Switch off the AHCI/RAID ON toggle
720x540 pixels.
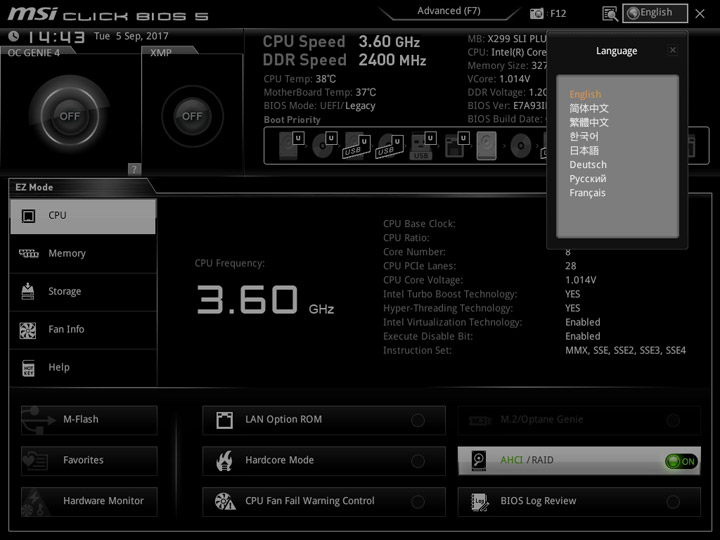[681, 461]
